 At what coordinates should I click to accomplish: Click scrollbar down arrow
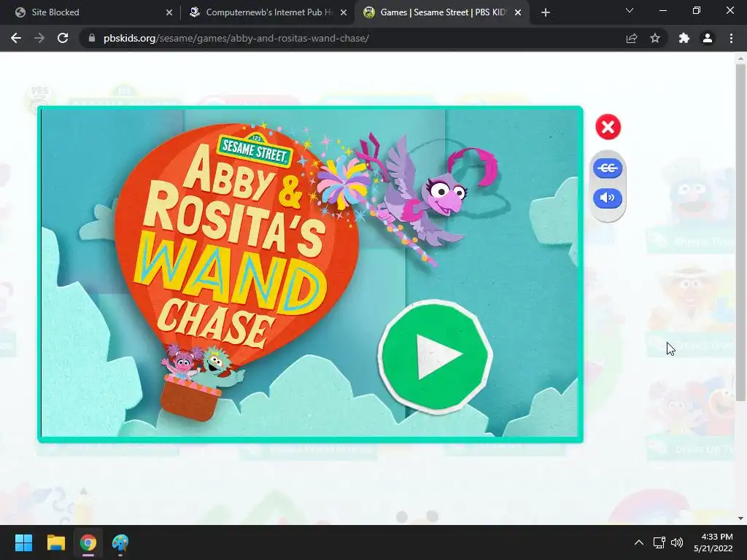pyautogui.click(x=740, y=518)
